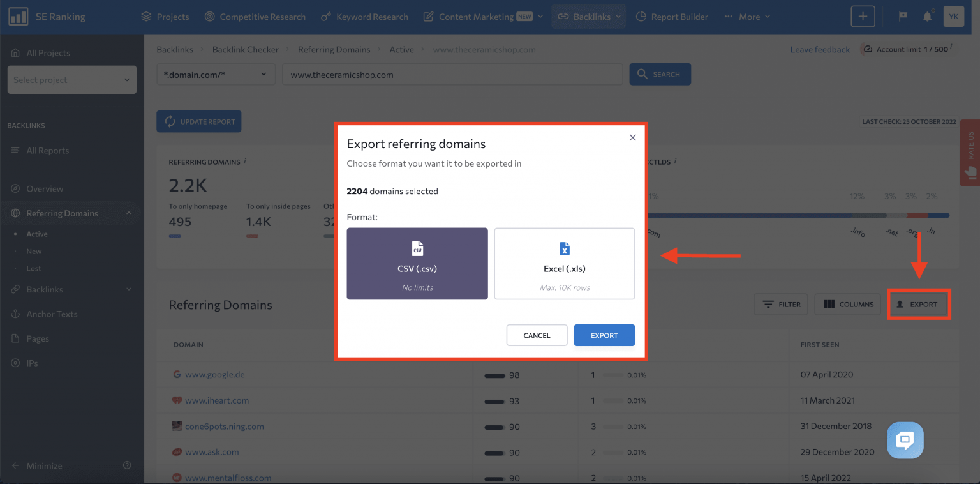
Task: Click the blue EXPORT button in the dialog
Action: 604,335
